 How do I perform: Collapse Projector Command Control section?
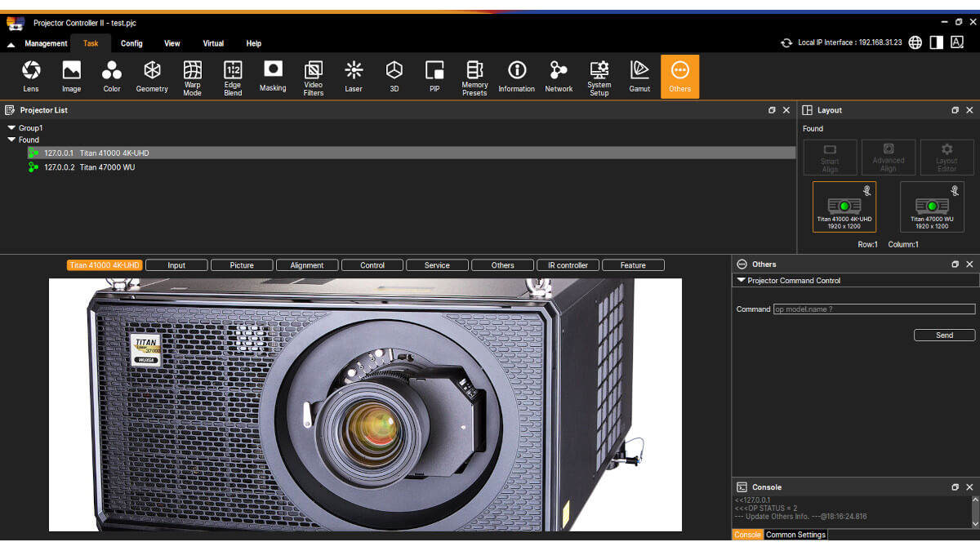741,281
